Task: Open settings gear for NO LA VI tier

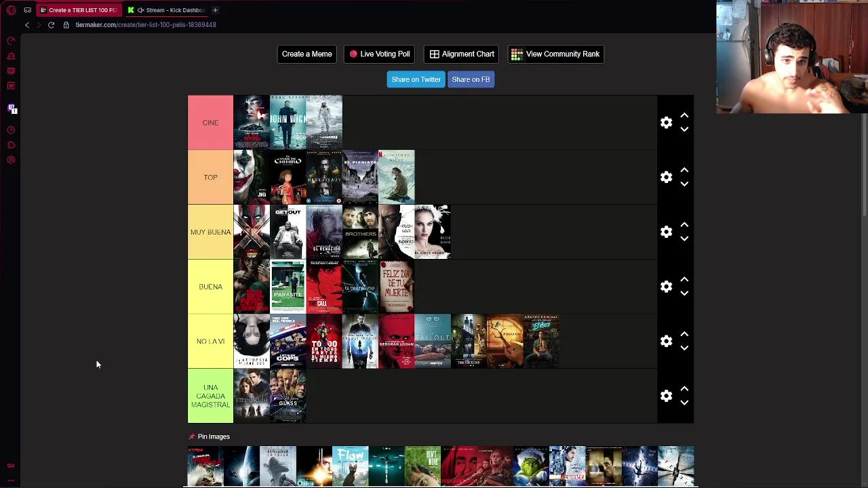Action: pos(667,342)
